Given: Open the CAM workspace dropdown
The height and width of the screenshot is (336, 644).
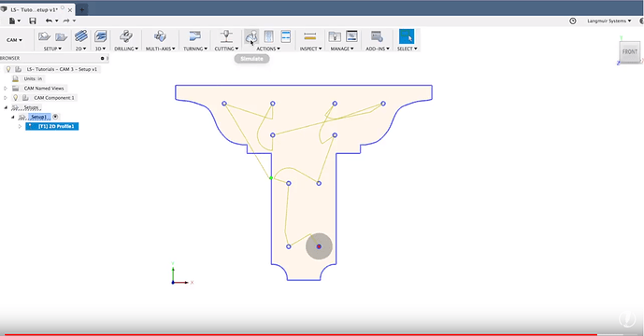Looking at the screenshot, I should pyautogui.click(x=14, y=40).
